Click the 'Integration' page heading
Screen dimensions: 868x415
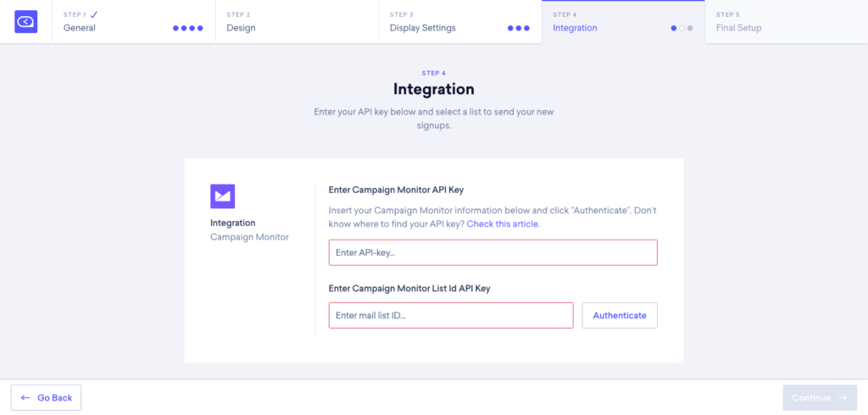tap(433, 89)
